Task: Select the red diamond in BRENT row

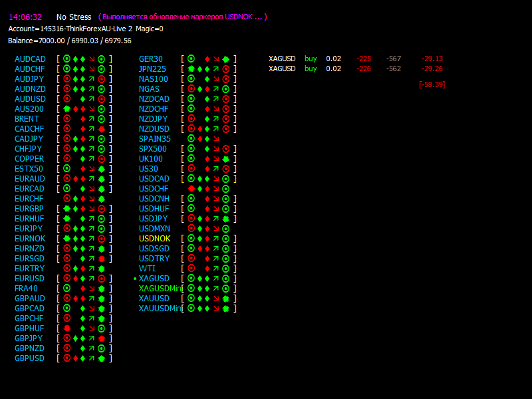Action: click(82, 119)
